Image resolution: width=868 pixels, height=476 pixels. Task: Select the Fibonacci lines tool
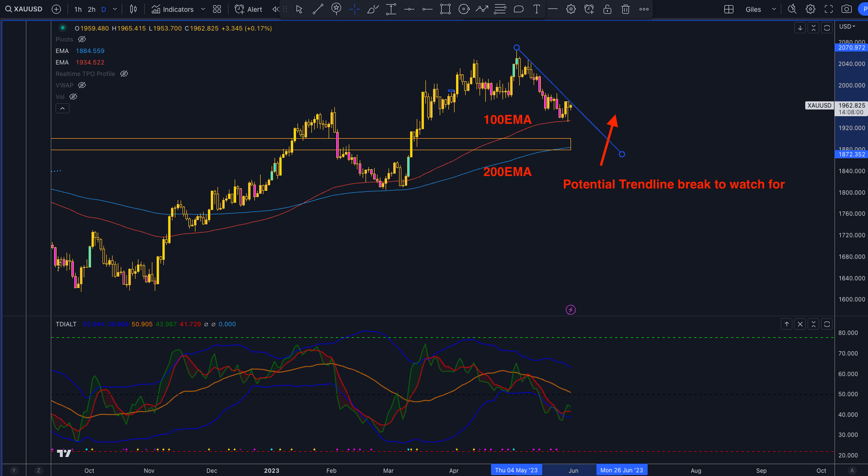pyautogui.click(x=500, y=9)
